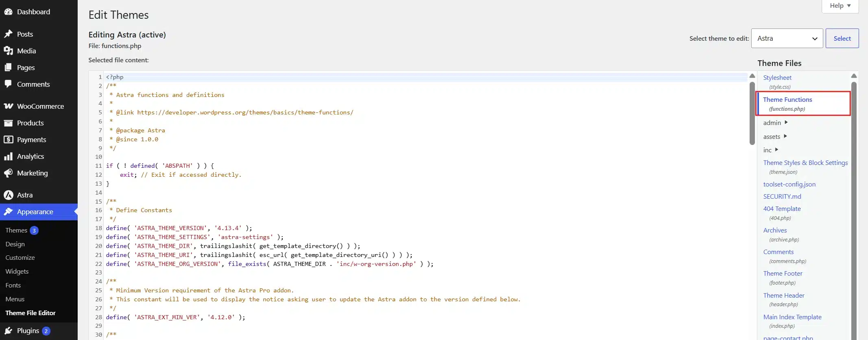This screenshot has height=340, width=868.
Task: Click the WooCommerce logo icon
Action: click(8, 106)
